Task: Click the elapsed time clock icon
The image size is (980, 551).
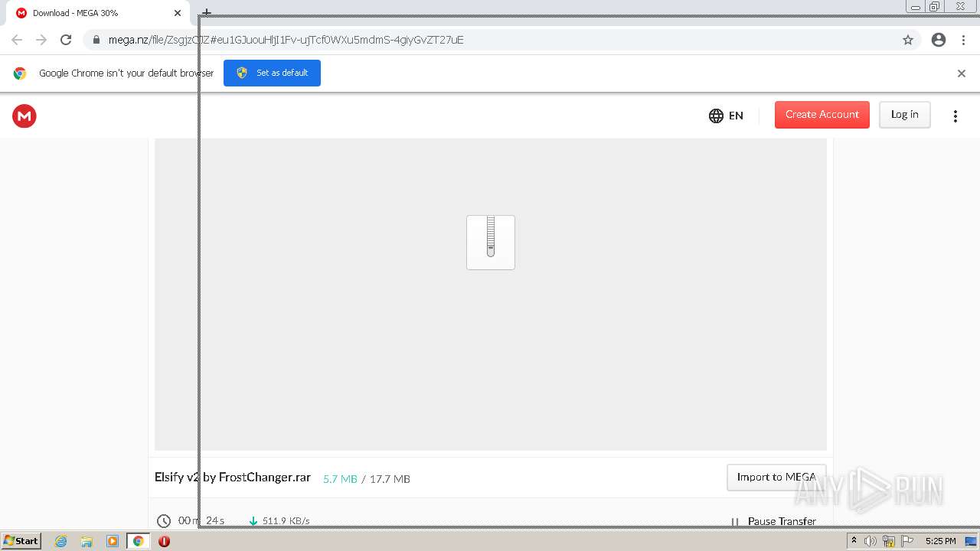Action: [x=163, y=521]
